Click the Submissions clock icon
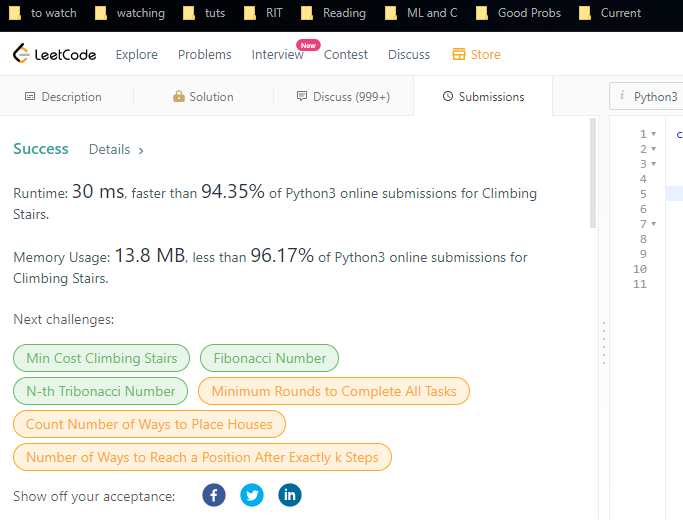The image size is (683, 520). click(448, 96)
